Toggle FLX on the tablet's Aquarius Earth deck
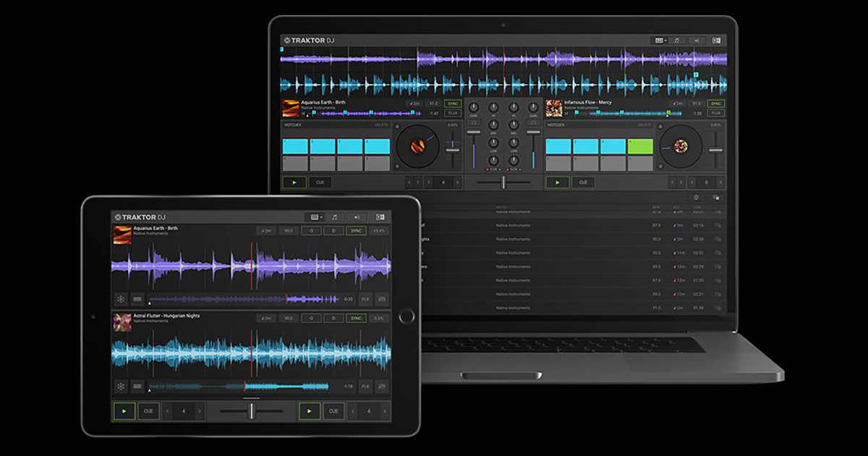This screenshot has width=868, height=456. click(365, 299)
